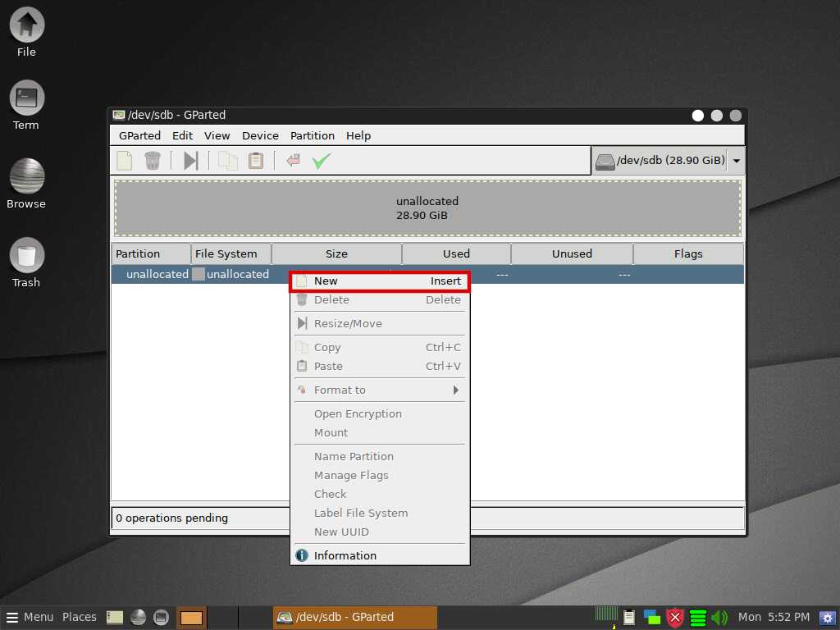Screen dimensions: 840x630
Task: Click the File System column header
Action: coord(226,253)
